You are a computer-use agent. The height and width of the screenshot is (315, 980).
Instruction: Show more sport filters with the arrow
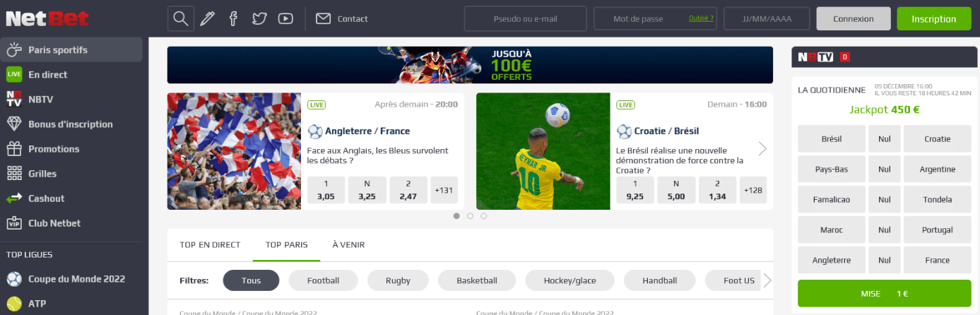click(x=768, y=280)
